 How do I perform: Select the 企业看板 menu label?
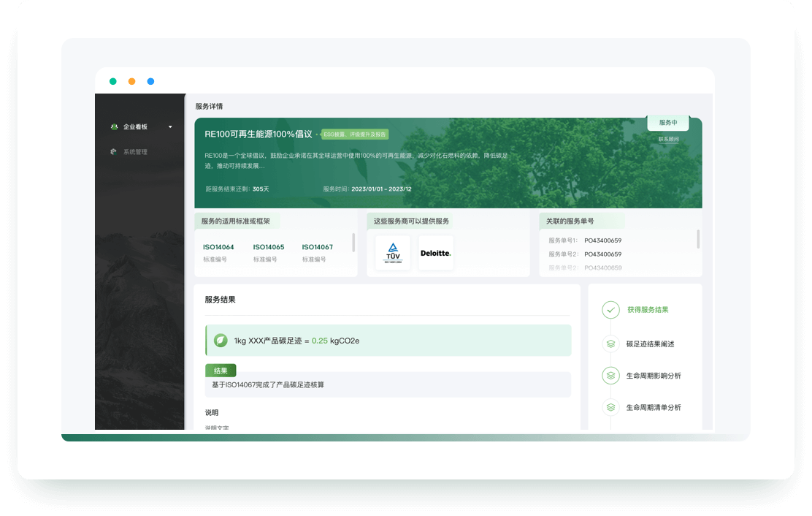click(x=135, y=126)
